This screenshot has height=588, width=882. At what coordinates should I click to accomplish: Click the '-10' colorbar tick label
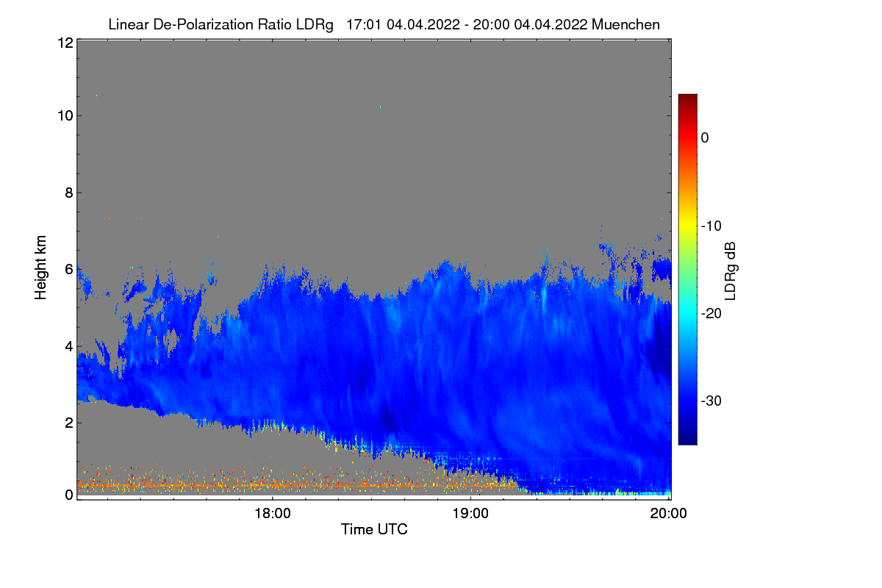tap(711, 226)
